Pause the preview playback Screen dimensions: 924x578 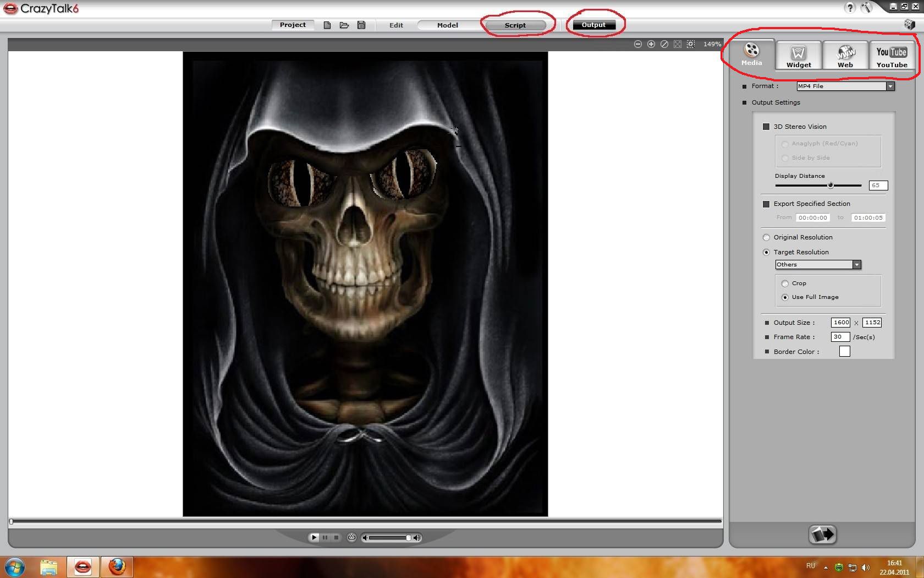pyautogui.click(x=325, y=537)
